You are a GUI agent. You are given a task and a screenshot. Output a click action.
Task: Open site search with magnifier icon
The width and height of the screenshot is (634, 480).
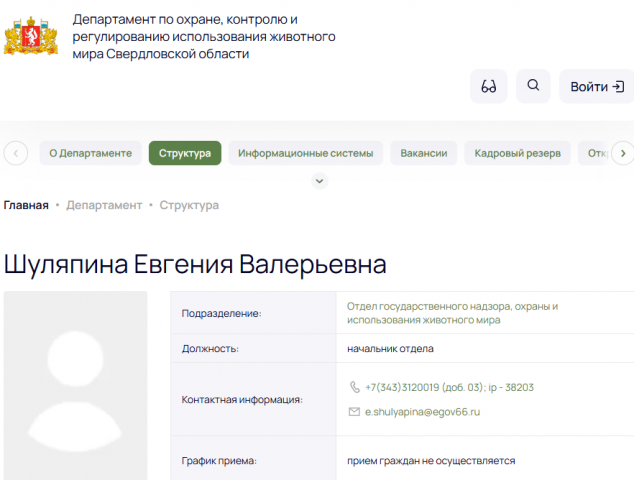[533, 86]
